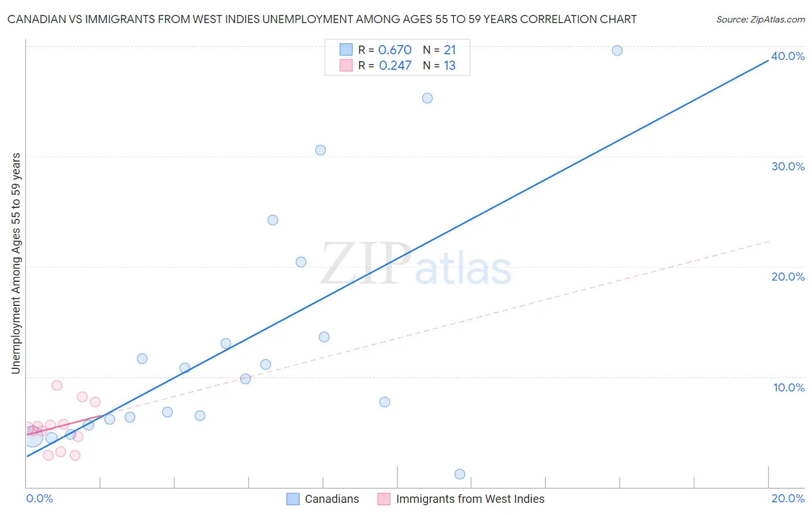Screen dimensions: 812x515
Task: Click the 0.0% x-axis label
Action: [39, 498]
